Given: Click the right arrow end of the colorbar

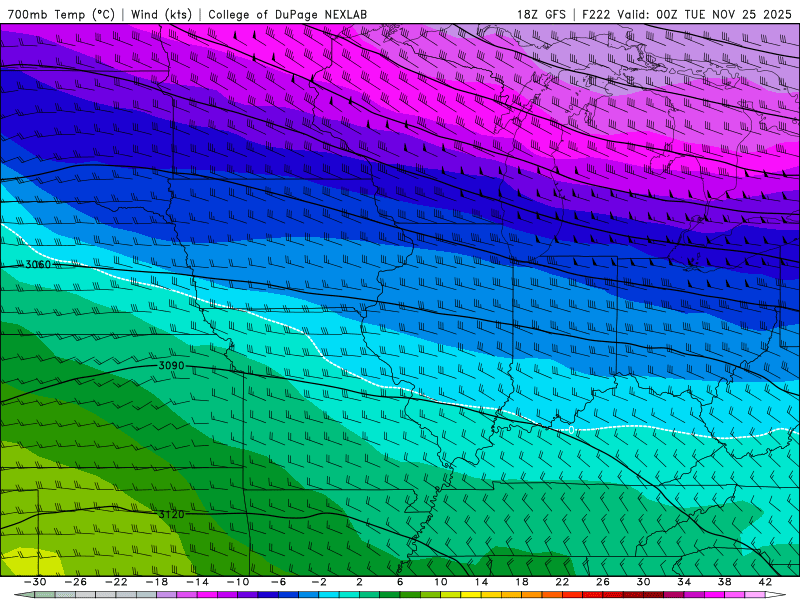Looking at the screenshot, I should 776,595.
